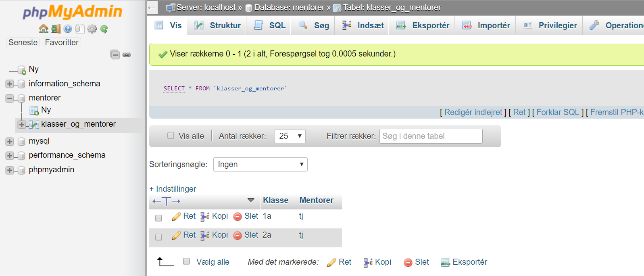Open the Antal rækker dropdown
644x276 pixels.
(x=290, y=136)
